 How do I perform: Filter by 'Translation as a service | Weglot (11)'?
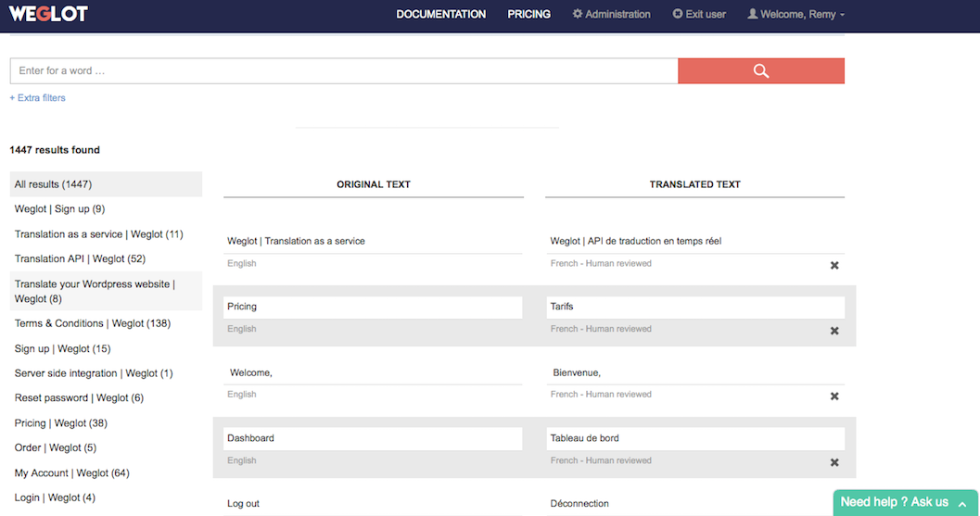(x=99, y=234)
